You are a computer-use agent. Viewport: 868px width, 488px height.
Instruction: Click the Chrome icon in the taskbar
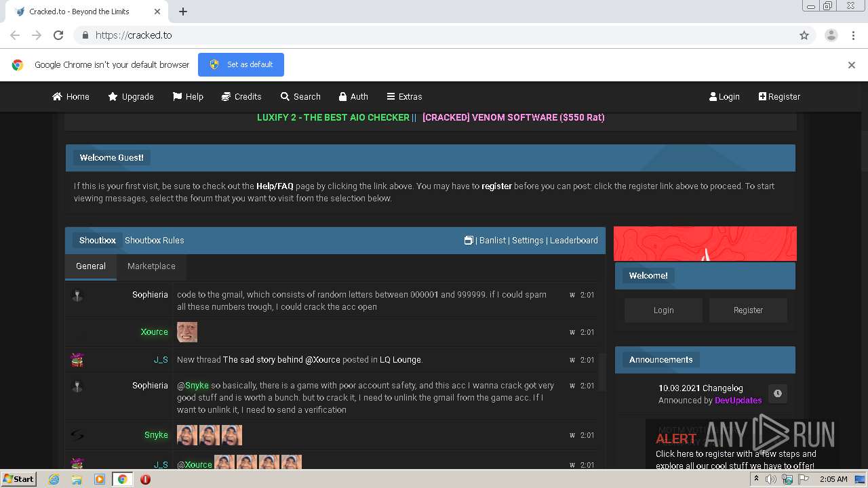click(x=123, y=479)
